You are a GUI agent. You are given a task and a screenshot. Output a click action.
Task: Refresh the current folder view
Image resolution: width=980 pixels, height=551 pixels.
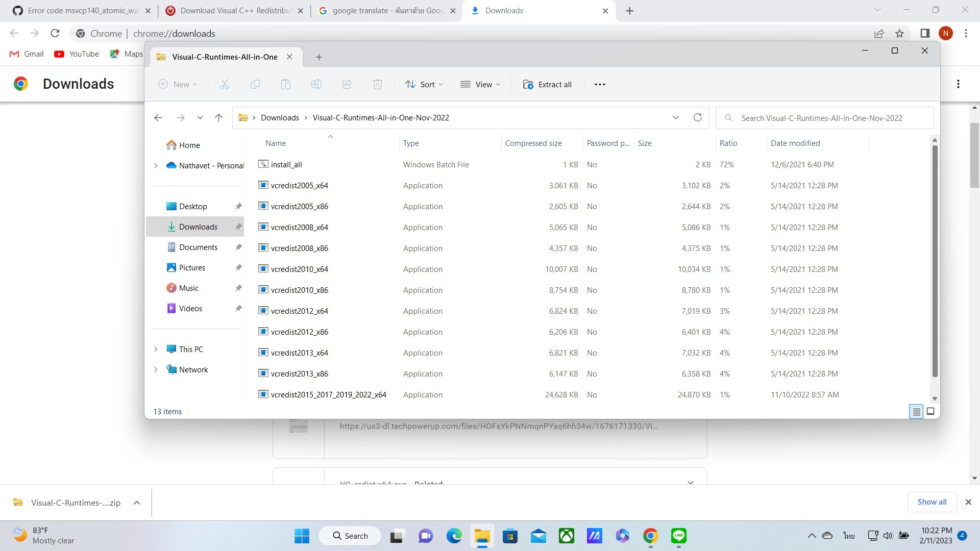pos(698,117)
